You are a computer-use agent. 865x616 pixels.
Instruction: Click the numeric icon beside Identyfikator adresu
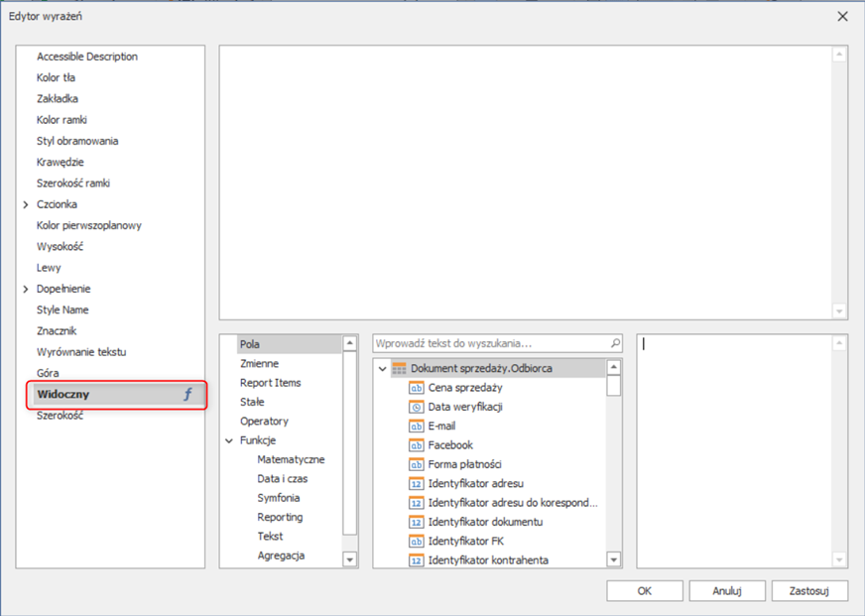[416, 484]
